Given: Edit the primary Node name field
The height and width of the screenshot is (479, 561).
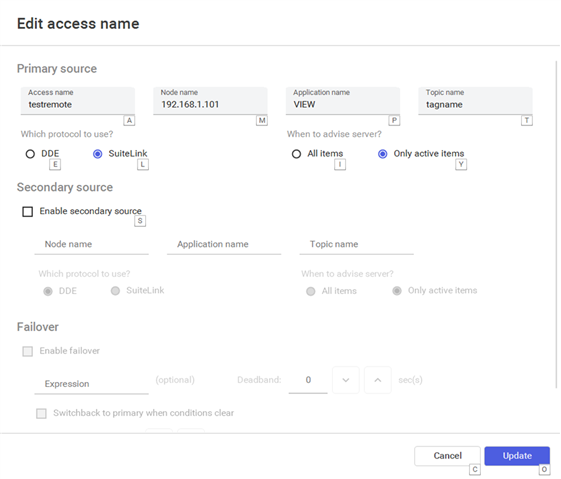Looking at the screenshot, I should (210, 101).
